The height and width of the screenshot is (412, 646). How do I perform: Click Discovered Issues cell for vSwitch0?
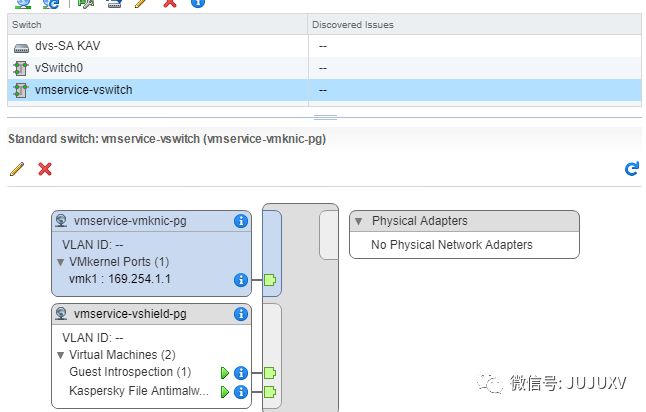pyautogui.click(x=475, y=68)
